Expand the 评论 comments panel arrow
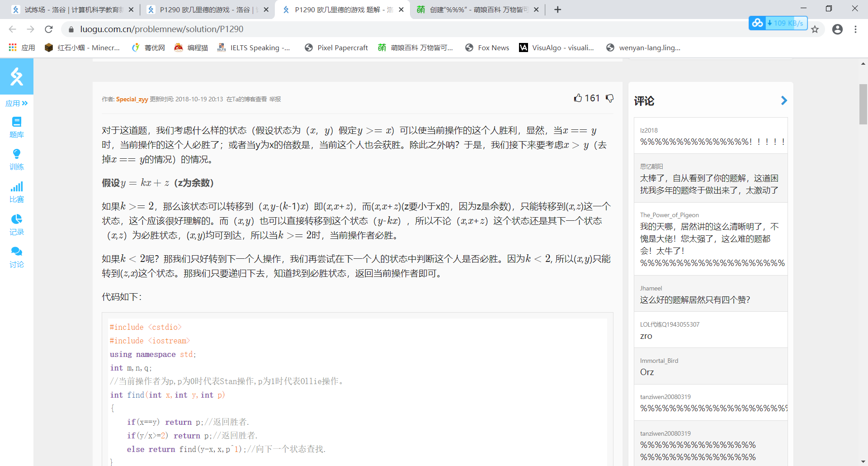 pos(784,100)
